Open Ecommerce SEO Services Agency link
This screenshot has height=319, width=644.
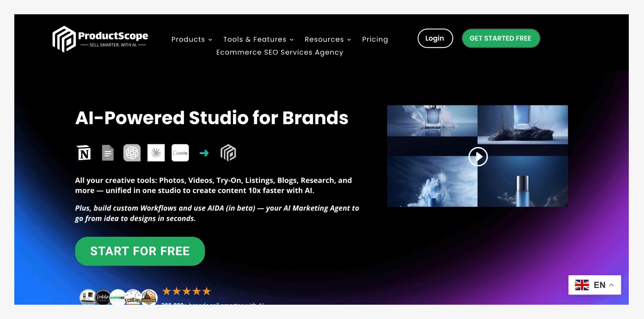280,52
